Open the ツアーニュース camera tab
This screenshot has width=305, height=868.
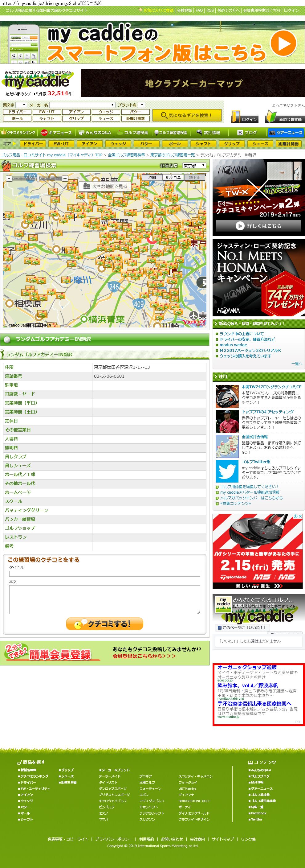pyautogui.click(x=286, y=133)
